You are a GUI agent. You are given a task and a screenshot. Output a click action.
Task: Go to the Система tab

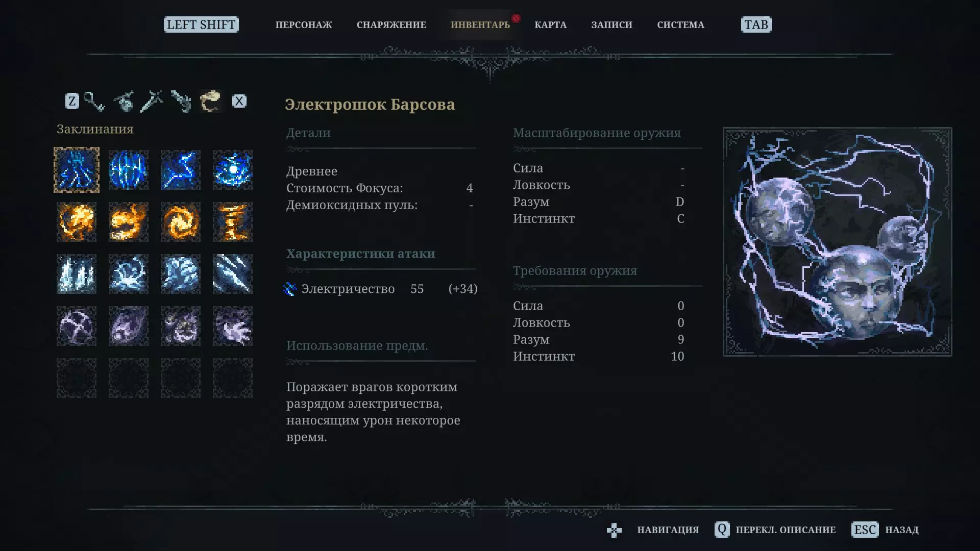click(x=681, y=24)
